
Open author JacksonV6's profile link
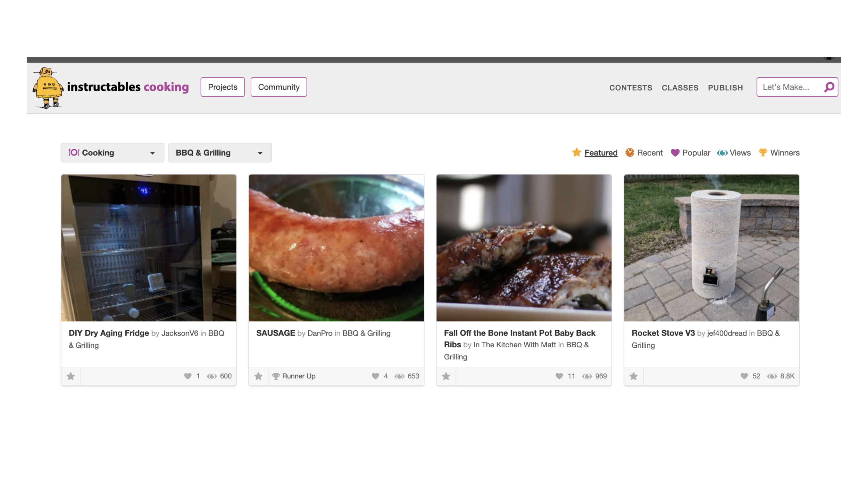[180, 333]
